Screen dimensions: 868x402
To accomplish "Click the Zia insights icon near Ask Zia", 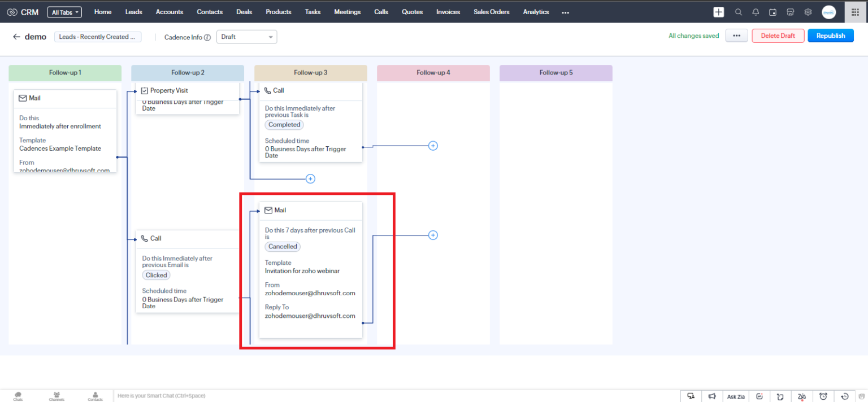I will tap(759, 396).
